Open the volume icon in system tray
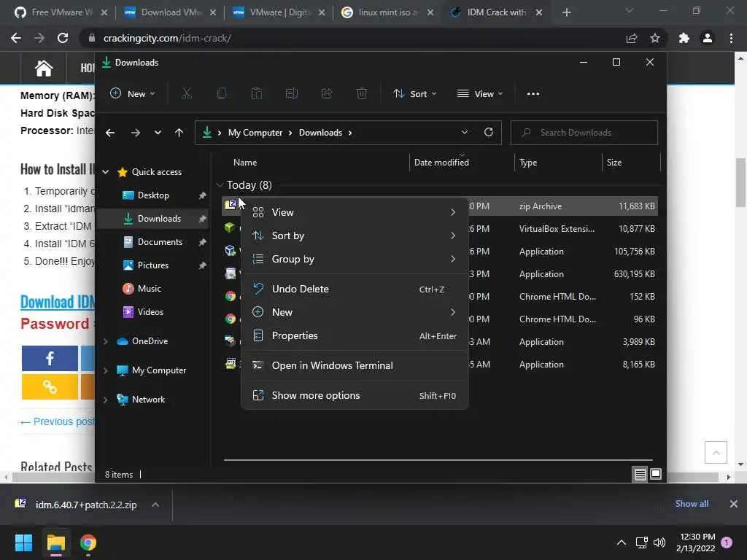This screenshot has height=560, width=747. coord(659,542)
